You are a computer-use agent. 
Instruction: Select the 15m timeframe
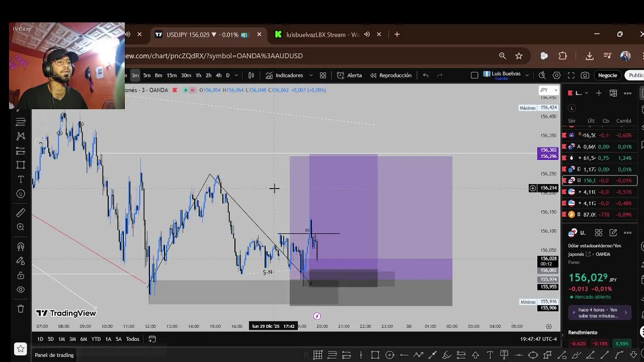tap(172, 75)
